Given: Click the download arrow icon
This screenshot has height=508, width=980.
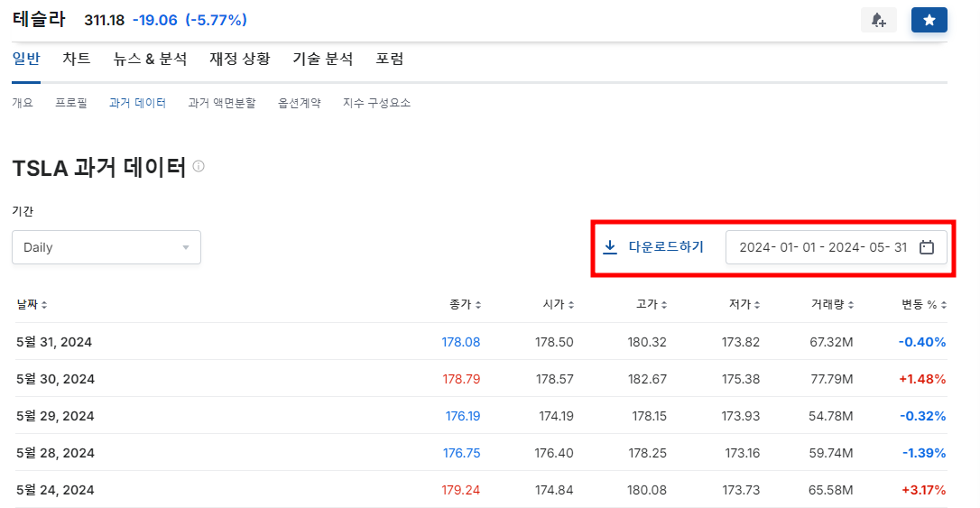Looking at the screenshot, I should pos(610,247).
